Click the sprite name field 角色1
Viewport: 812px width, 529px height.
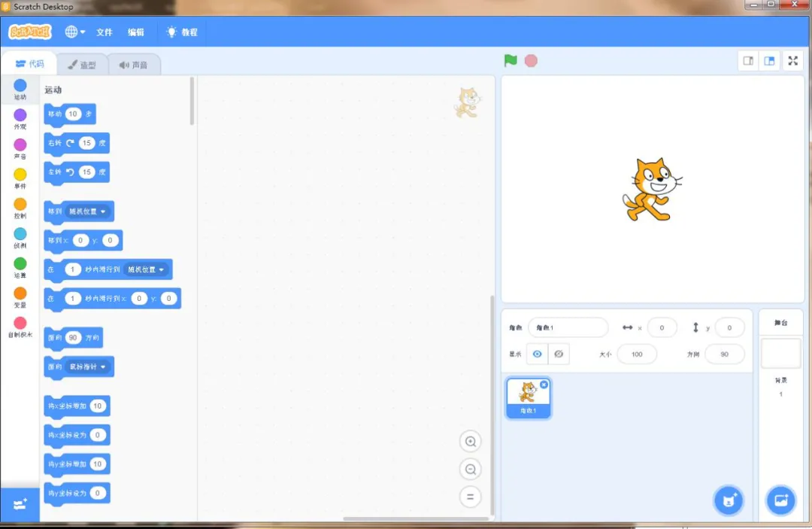click(x=568, y=327)
